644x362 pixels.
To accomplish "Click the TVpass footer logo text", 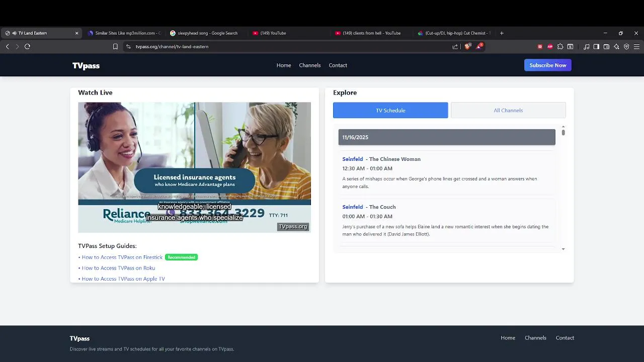I will point(79,338).
